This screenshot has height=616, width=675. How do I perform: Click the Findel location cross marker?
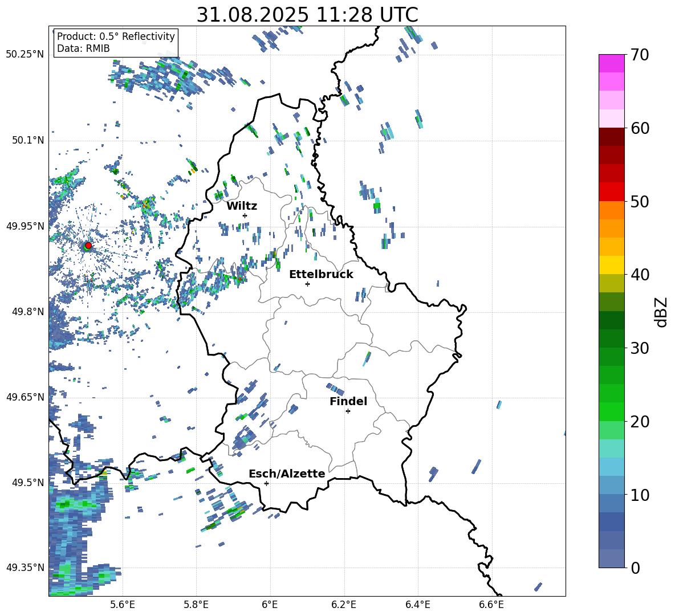point(348,411)
